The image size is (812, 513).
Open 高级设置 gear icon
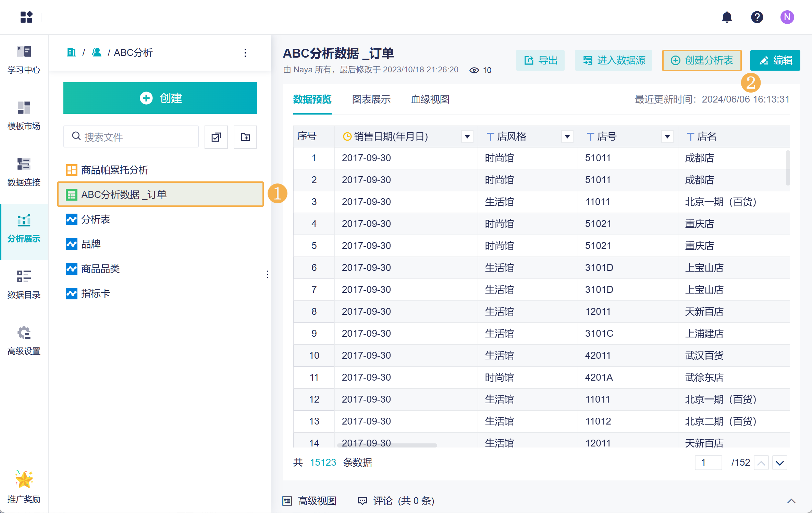[x=24, y=333]
